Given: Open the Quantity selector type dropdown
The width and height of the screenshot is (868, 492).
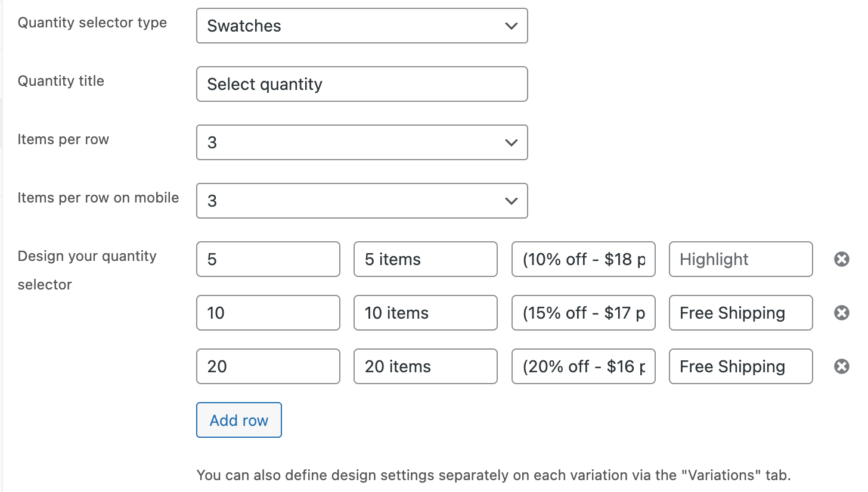Looking at the screenshot, I should (361, 26).
